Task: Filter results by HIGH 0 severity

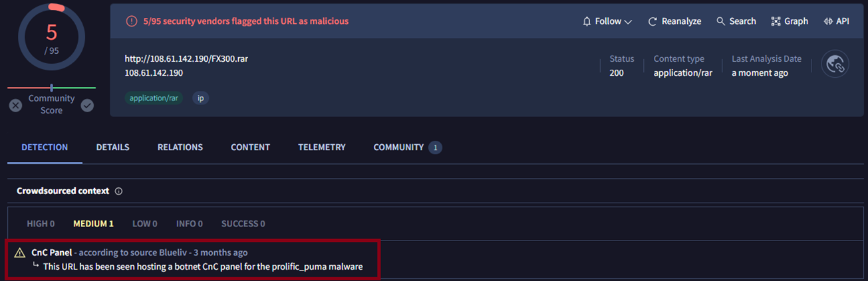Action: 41,224
